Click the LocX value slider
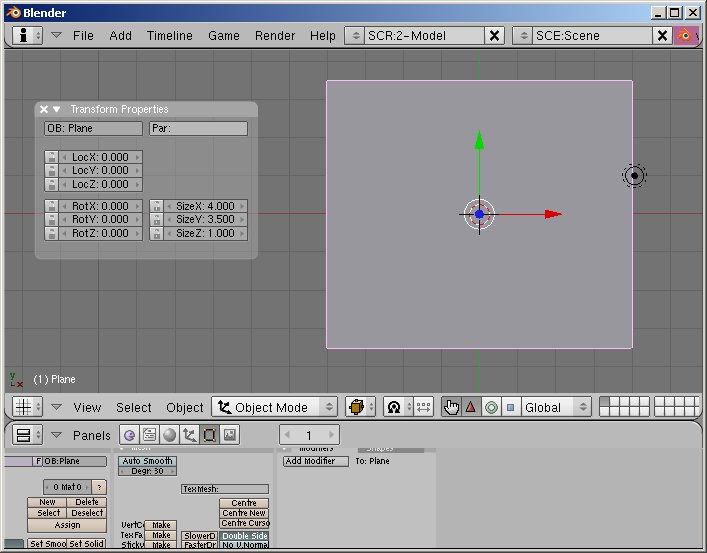The width and height of the screenshot is (707, 553). 101,157
